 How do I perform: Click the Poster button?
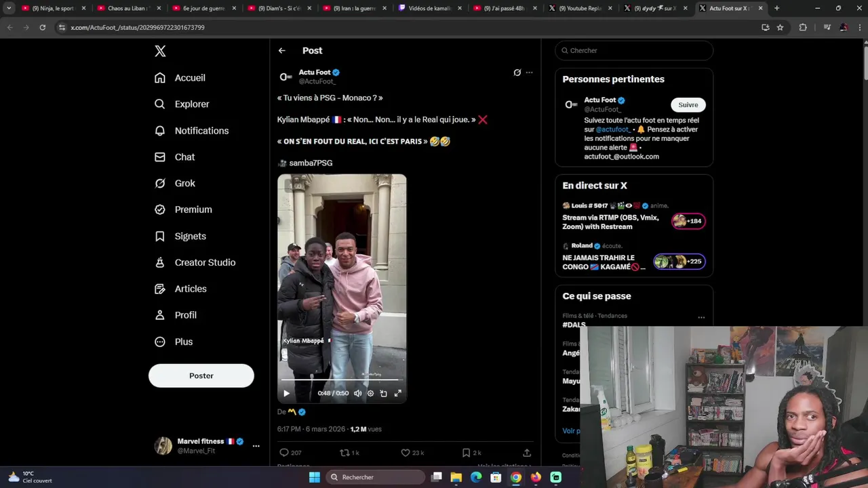pyautogui.click(x=201, y=375)
